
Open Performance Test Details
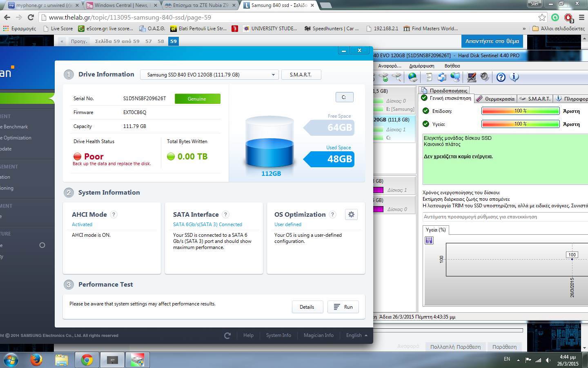(x=307, y=307)
